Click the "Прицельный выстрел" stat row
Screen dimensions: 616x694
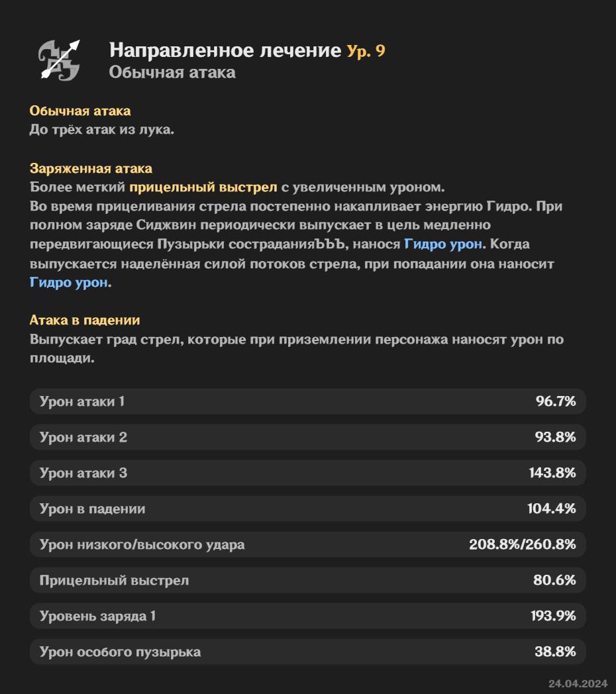(307, 580)
